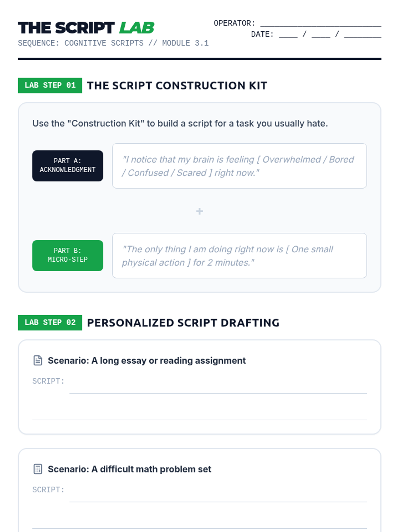Screen dimensions: 399x532
Task: Click THE SCRIPT LAB logo title
Action: tap(86, 28)
